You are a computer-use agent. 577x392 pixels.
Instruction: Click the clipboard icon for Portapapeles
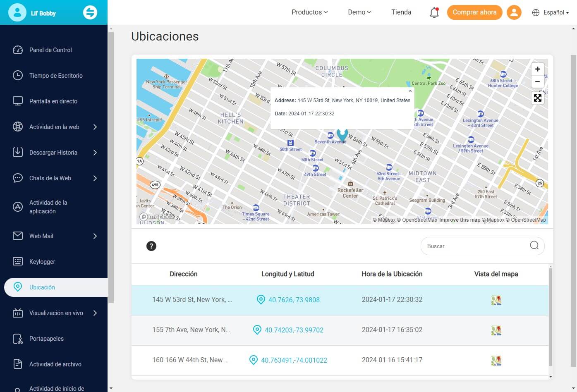pyautogui.click(x=18, y=339)
